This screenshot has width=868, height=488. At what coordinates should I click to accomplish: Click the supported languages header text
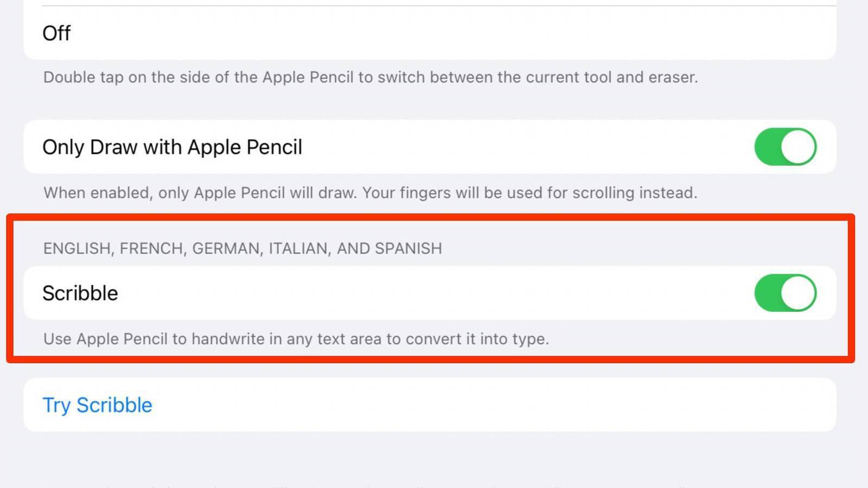tap(242, 248)
